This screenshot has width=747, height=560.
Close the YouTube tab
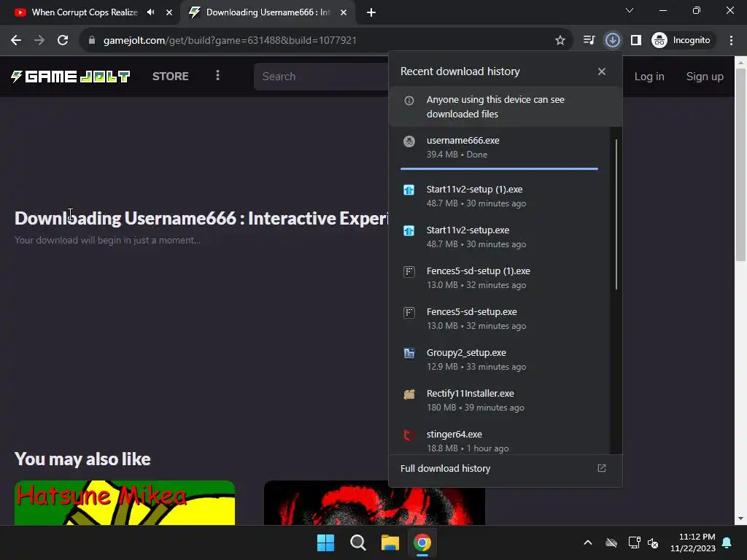(x=169, y=12)
